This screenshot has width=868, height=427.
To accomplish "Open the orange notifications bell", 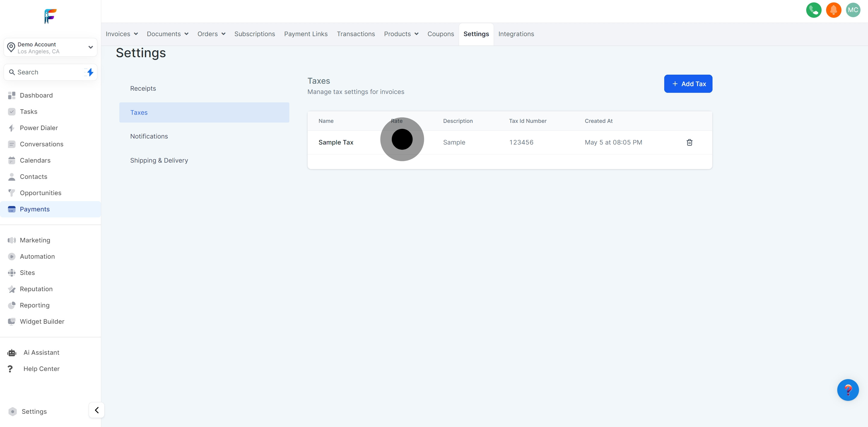I will [x=833, y=10].
